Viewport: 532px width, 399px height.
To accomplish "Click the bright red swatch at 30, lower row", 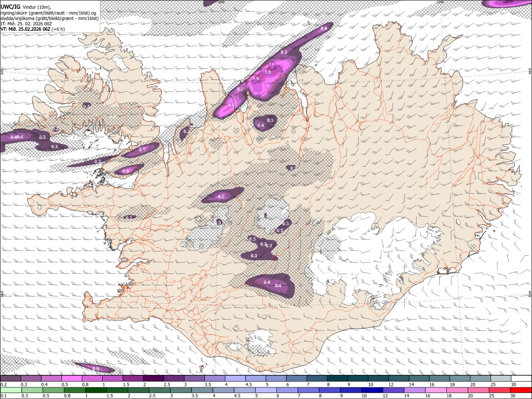I will 521,390.
